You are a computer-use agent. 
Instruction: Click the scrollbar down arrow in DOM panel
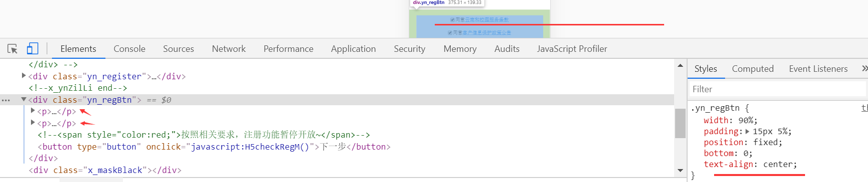(680, 171)
